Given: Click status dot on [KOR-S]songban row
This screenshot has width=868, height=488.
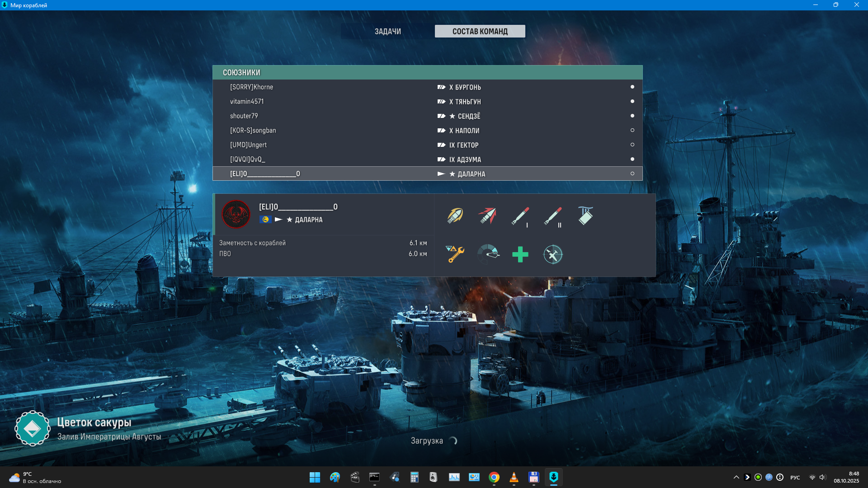Looking at the screenshot, I should point(632,130).
